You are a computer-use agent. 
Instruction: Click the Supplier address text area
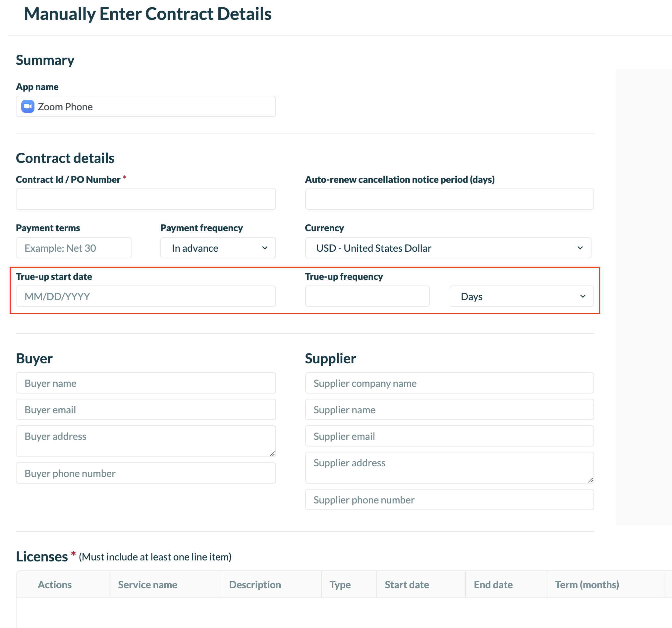tap(449, 468)
